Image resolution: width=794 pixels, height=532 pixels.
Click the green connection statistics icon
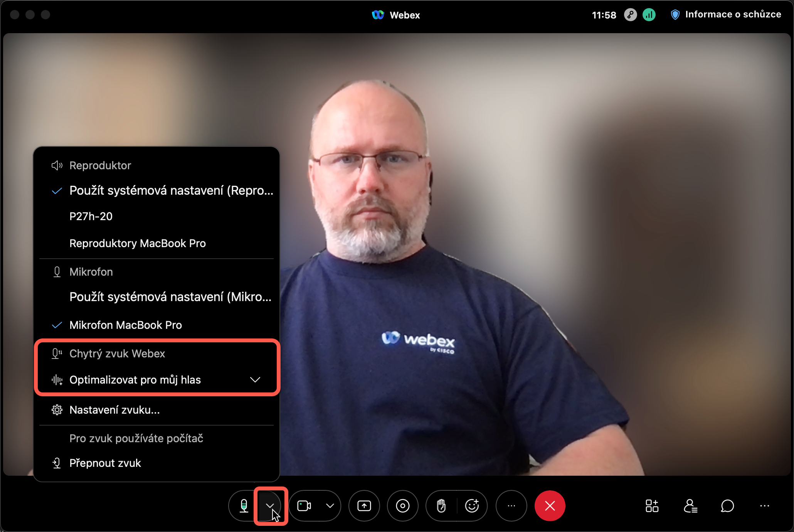[x=649, y=15]
